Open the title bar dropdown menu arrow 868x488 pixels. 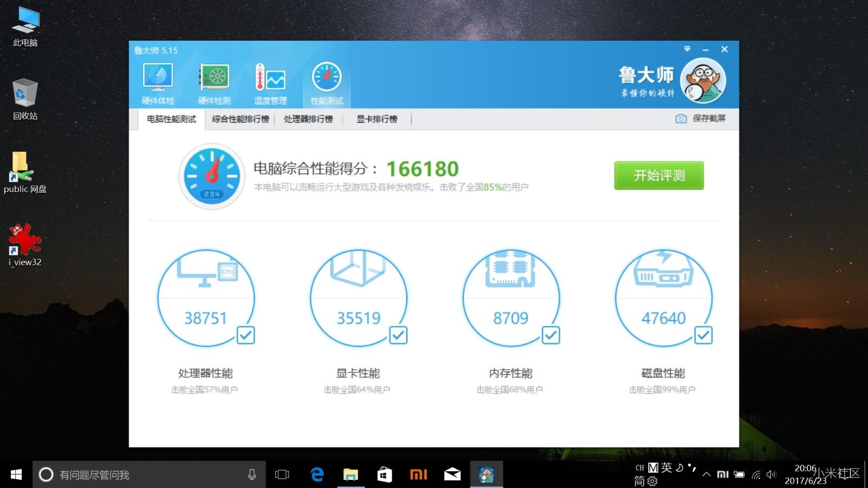point(687,49)
